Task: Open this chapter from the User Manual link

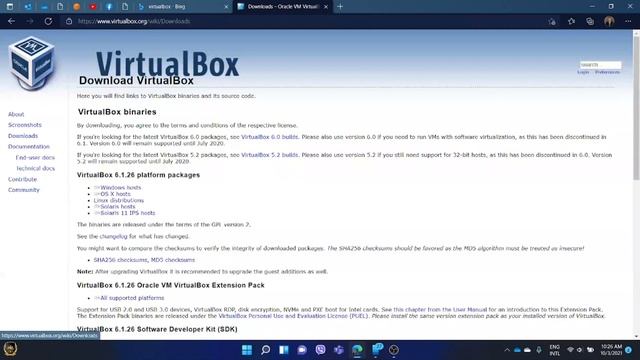Action: 440,310
